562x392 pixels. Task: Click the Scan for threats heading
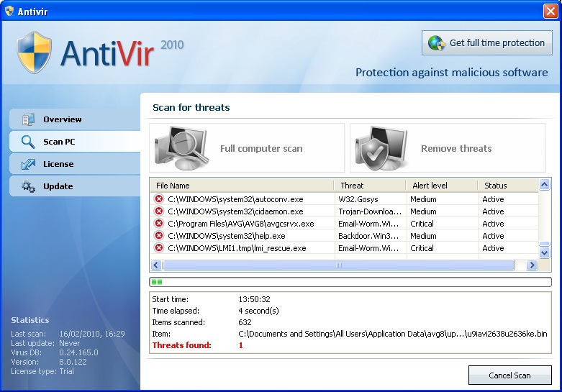click(191, 107)
